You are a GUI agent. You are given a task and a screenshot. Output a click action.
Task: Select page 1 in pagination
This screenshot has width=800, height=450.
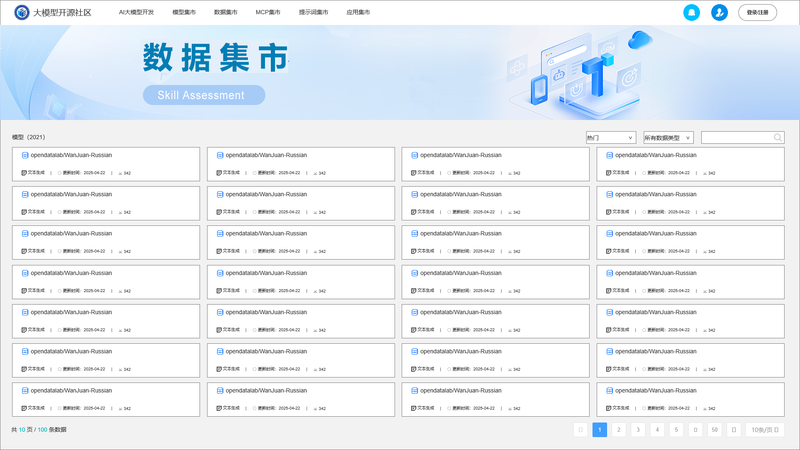[x=599, y=430]
